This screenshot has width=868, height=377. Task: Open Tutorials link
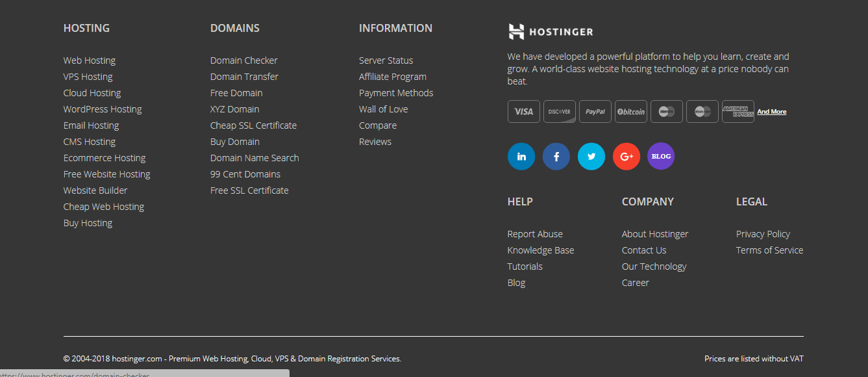[525, 266]
